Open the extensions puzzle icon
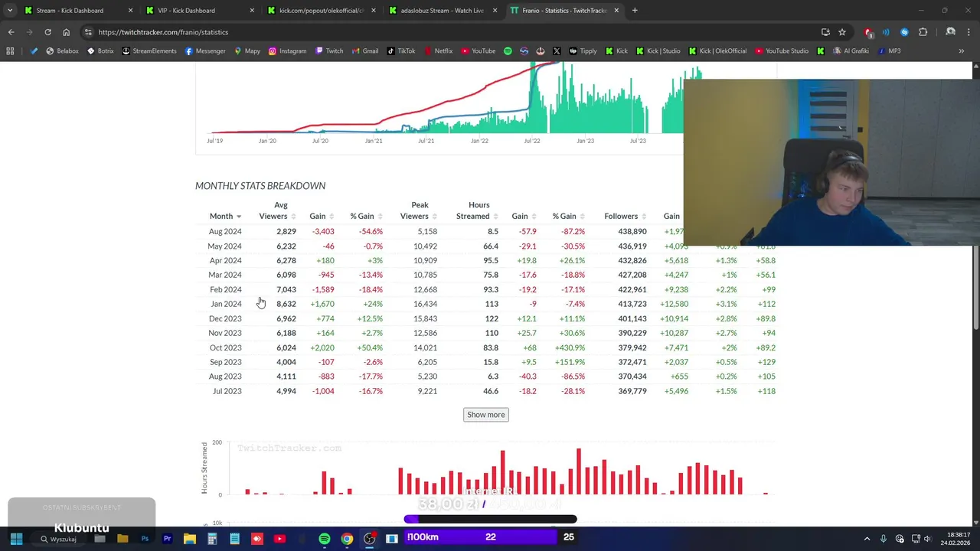This screenshot has width=980, height=551. [x=923, y=32]
